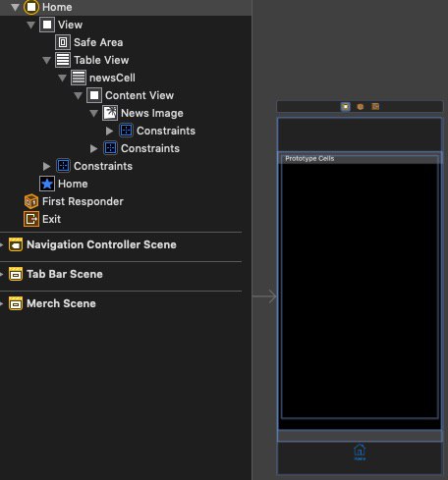Viewport: 448px width, 480px height.
Task: Click Constraints icon under News Image
Action: click(126, 131)
